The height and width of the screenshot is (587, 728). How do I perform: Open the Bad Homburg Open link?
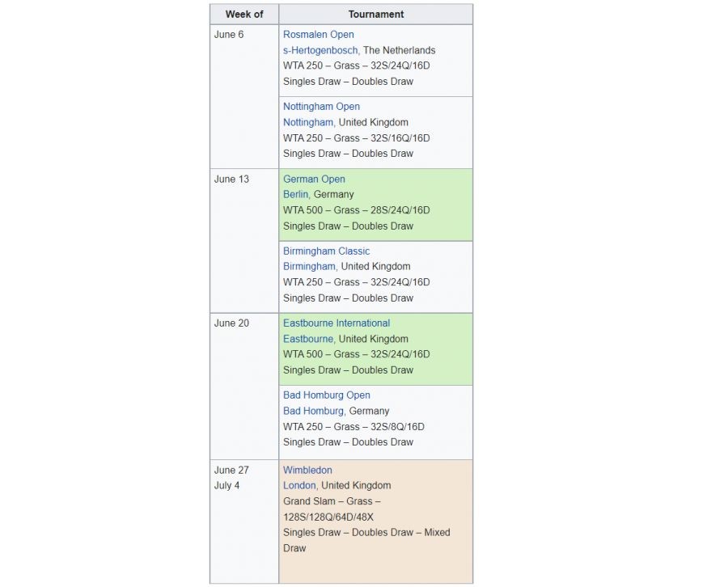[x=326, y=395]
